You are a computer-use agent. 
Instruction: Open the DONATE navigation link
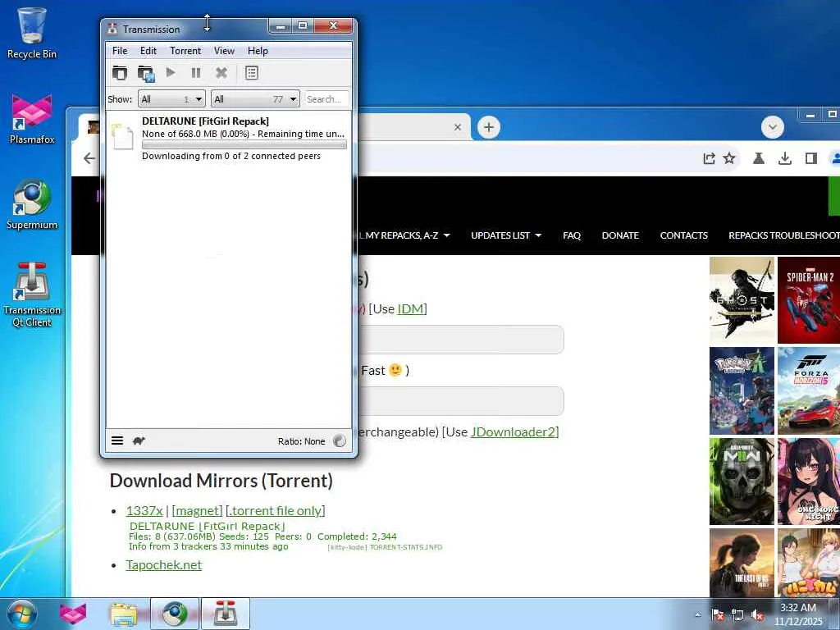click(x=620, y=235)
